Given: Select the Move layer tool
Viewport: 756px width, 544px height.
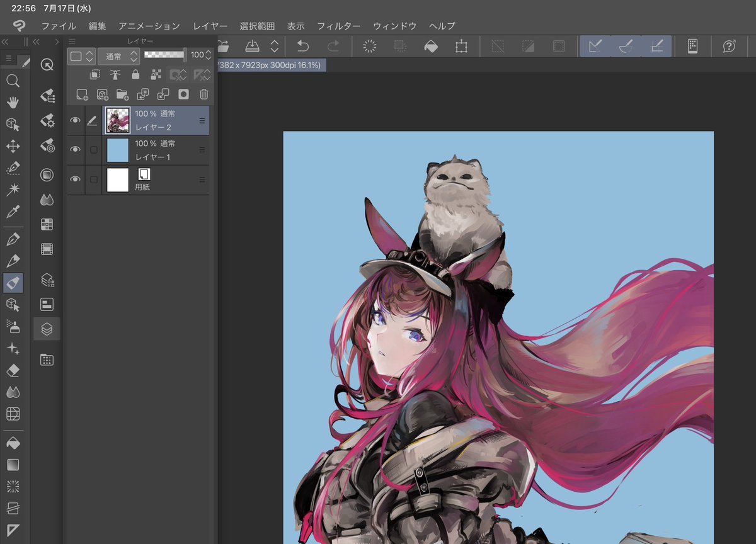Looking at the screenshot, I should coord(13,146).
